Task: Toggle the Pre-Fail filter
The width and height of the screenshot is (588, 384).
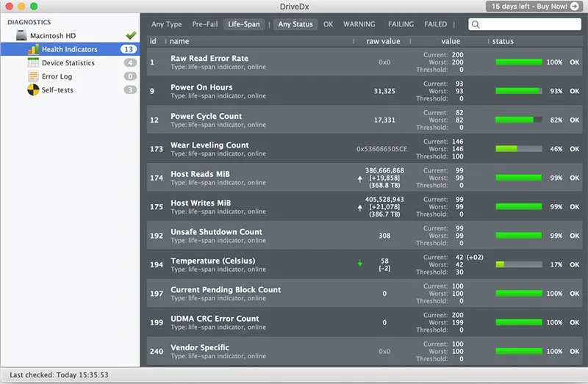Action: [x=204, y=24]
